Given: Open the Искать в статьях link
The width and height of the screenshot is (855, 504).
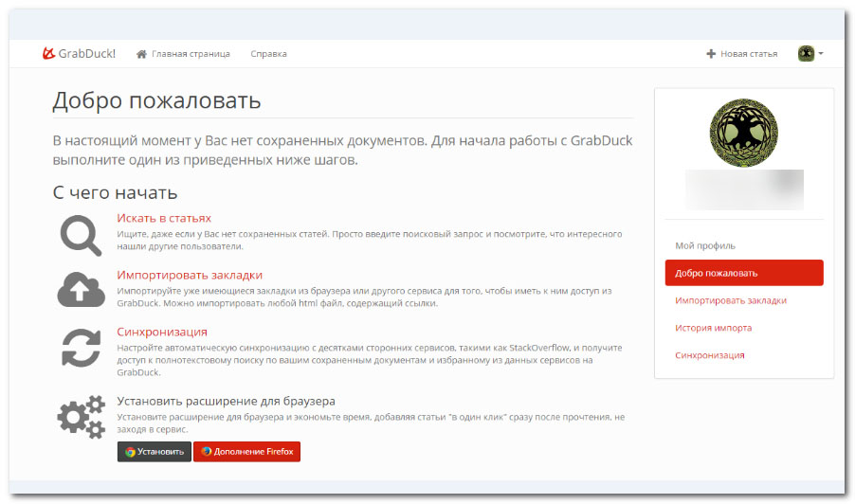Looking at the screenshot, I should [164, 218].
